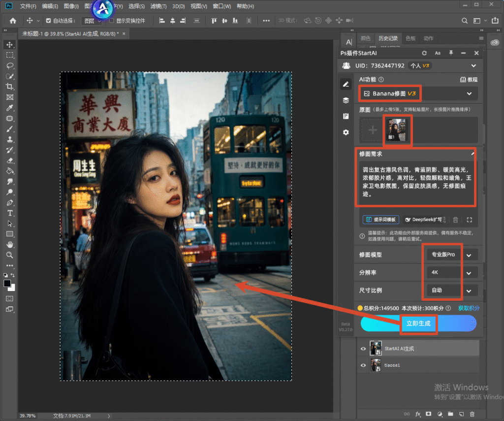Image resolution: width=504 pixels, height=421 pixels.
Task: Select the Brush tool
Action: 10,129
